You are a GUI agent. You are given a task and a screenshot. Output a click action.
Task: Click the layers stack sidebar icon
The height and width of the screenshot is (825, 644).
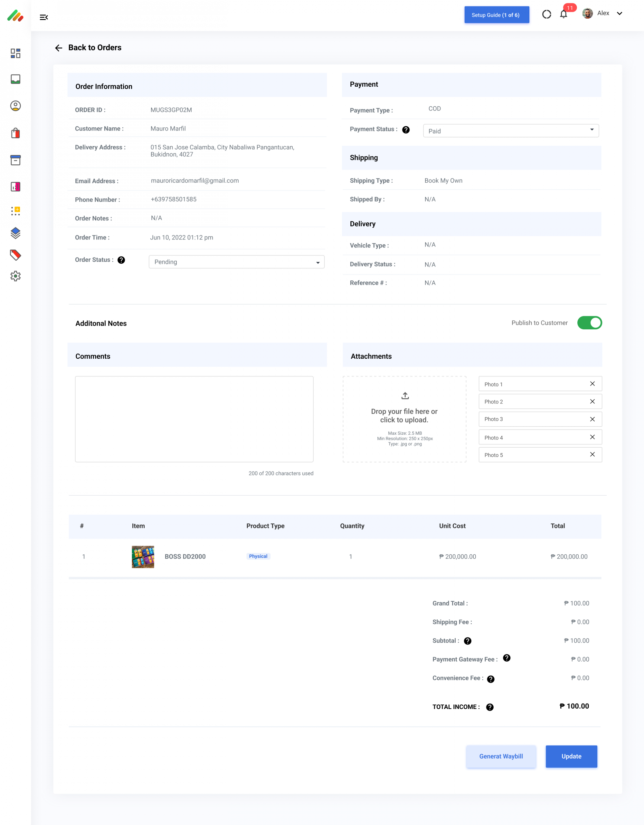click(x=15, y=233)
